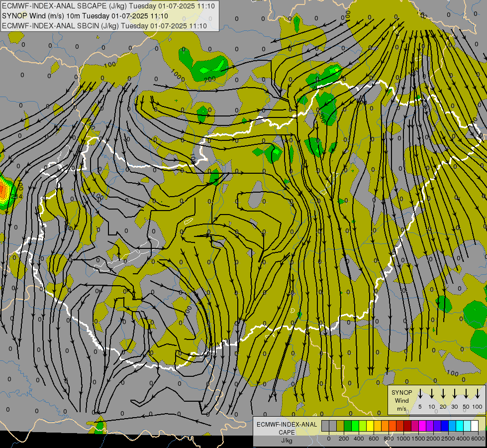Viewport: 487px width, 448px height.
Task: Pick the violet purple legend swatch
Action: [x=430, y=426]
